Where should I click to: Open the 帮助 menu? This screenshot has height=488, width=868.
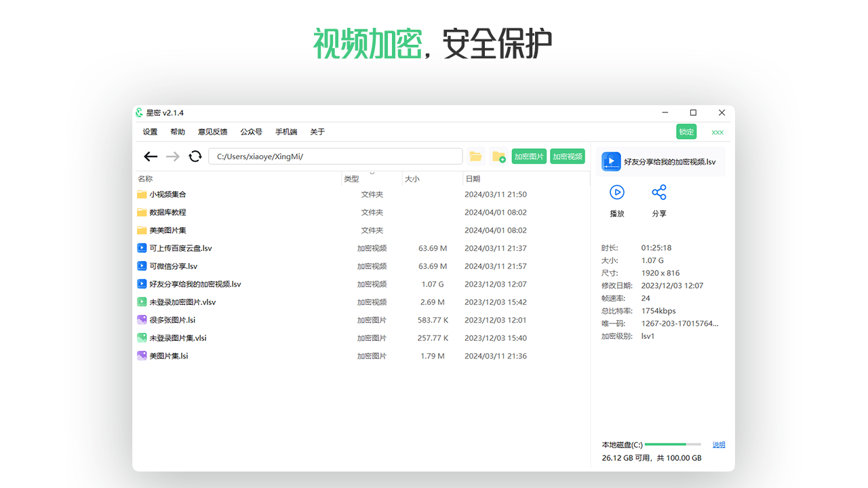point(178,132)
